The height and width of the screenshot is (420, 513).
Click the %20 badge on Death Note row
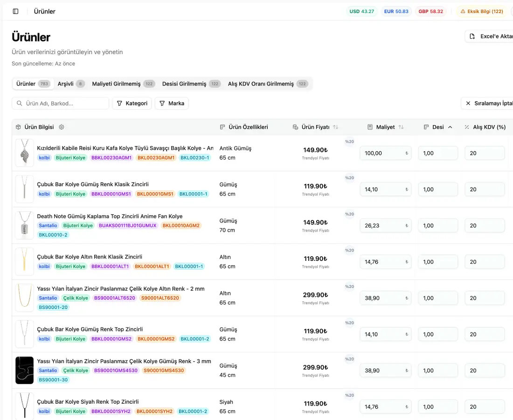tap(349, 214)
